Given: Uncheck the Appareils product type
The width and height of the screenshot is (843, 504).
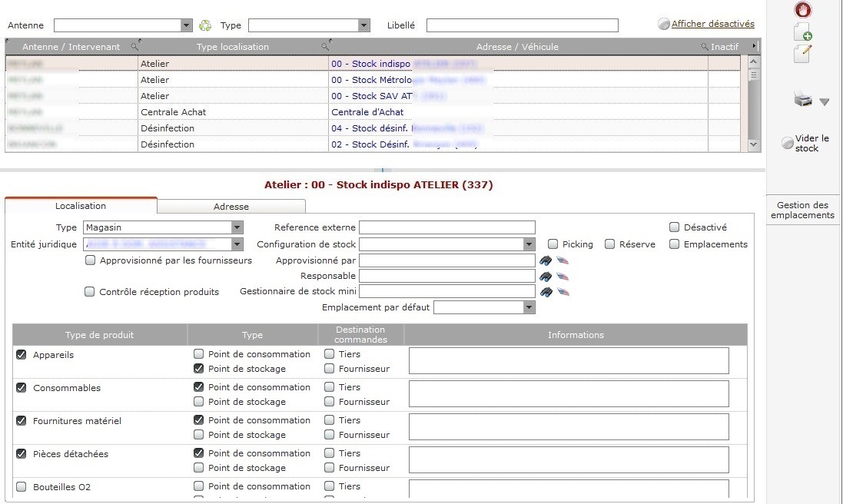Looking at the screenshot, I should 22,355.
